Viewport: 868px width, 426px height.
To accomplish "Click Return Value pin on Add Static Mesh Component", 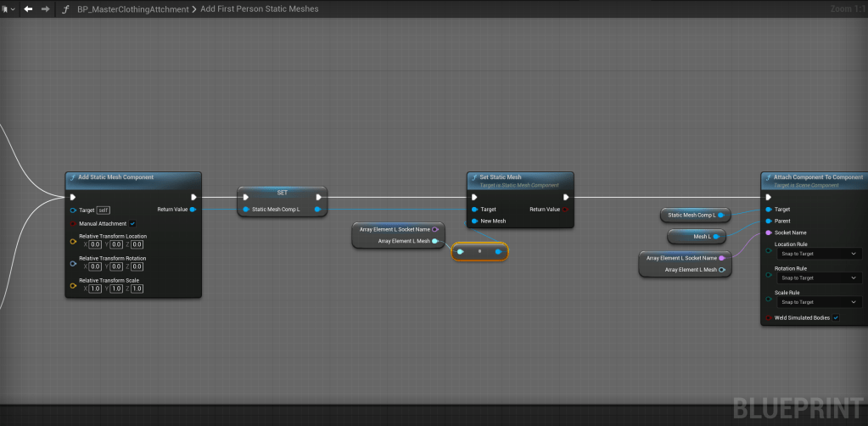I will (x=193, y=209).
